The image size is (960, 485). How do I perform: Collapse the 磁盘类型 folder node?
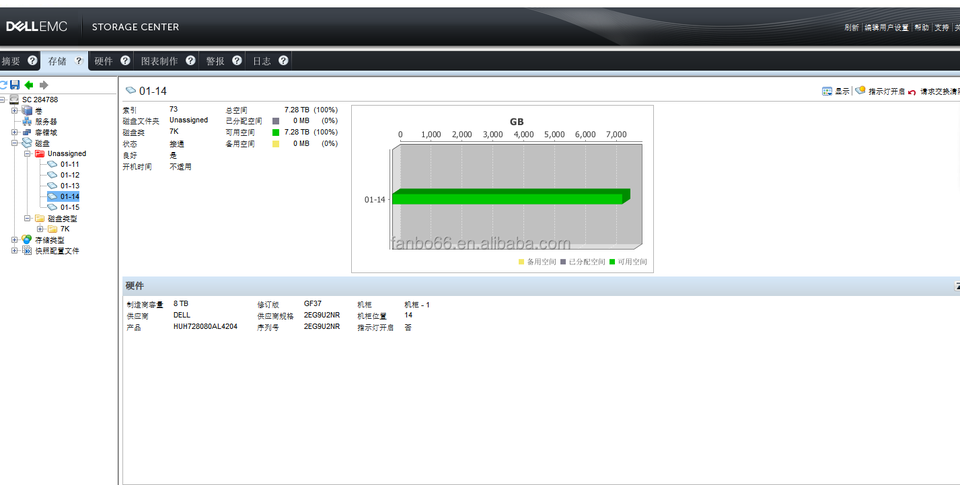[x=28, y=218]
